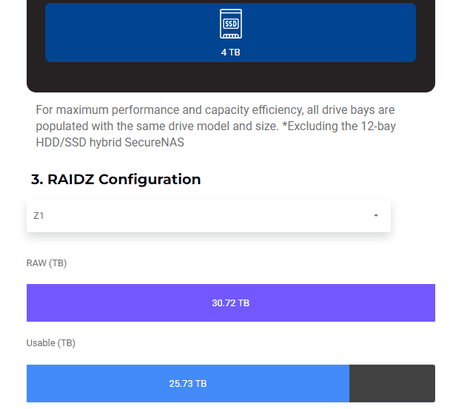Open the RAIDZ Configuration dropdown

[x=209, y=216]
